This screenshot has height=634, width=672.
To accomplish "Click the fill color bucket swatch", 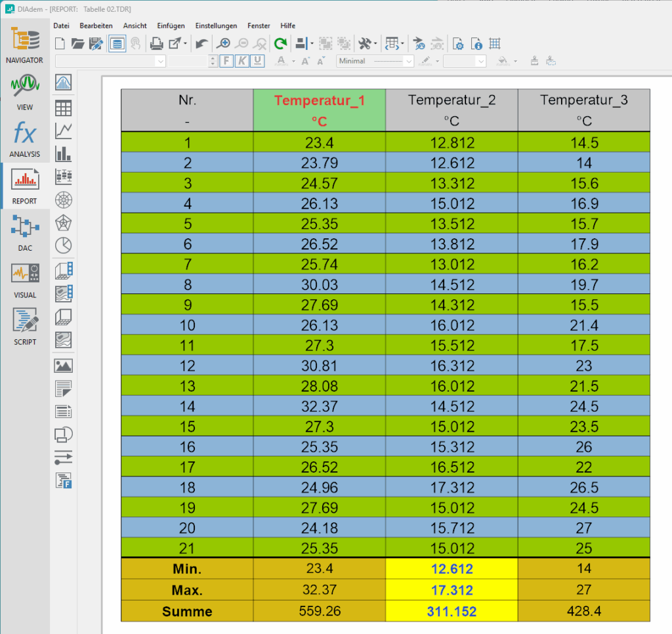I will [x=502, y=61].
